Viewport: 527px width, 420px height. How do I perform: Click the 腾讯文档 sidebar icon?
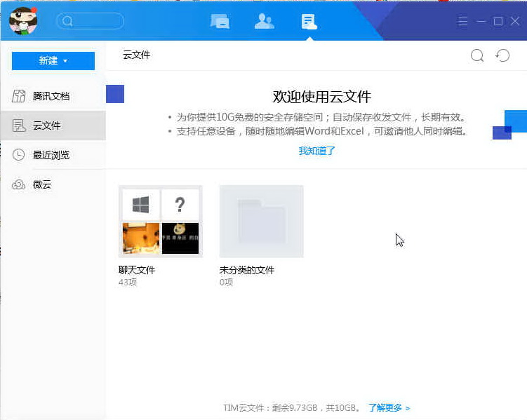[19, 96]
